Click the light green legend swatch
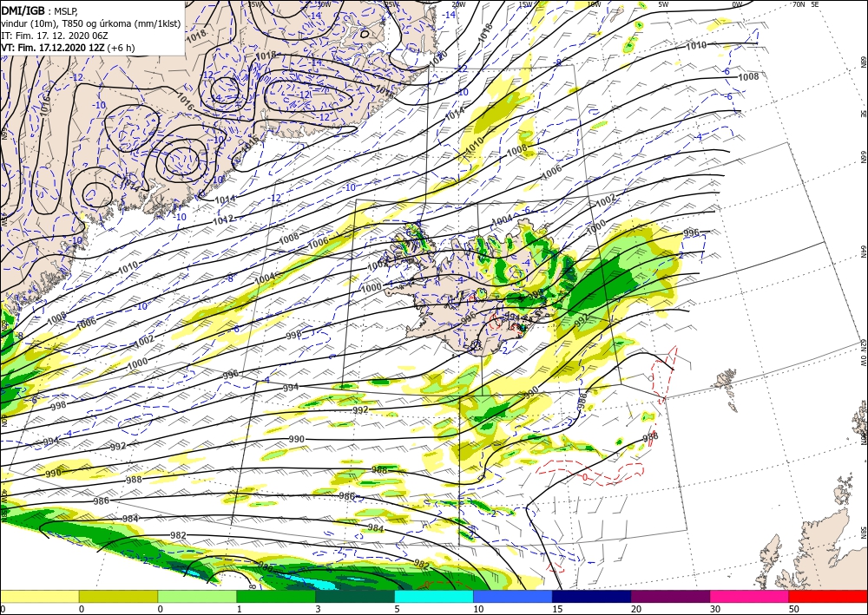This screenshot has height=615, width=868. [197, 596]
